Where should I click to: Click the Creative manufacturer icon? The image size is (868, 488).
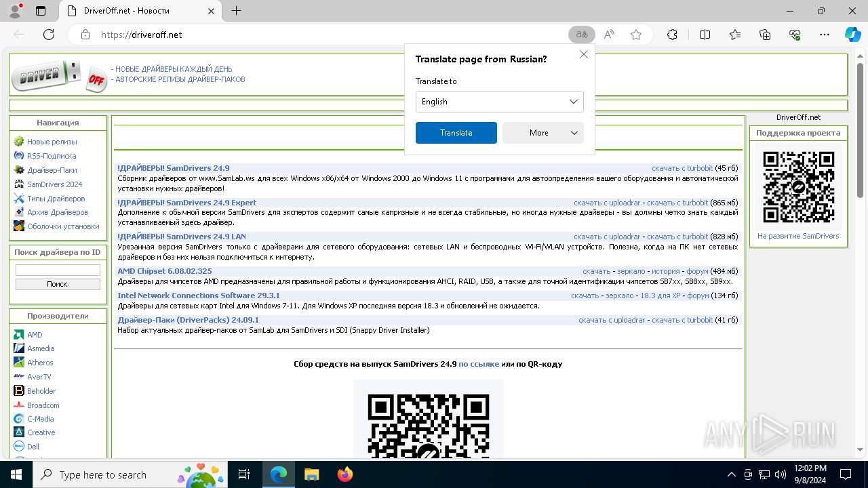tap(19, 432)
